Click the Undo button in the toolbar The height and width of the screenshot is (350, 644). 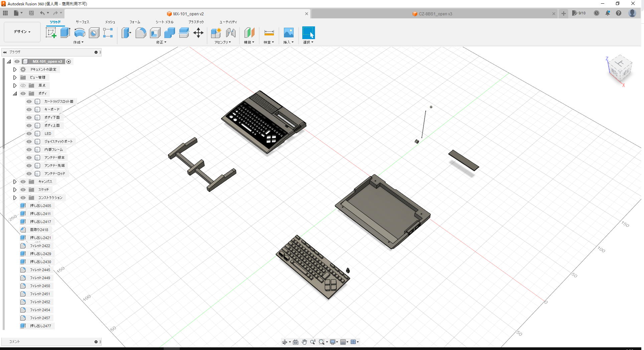pyautogui.click(x=42, y=13)
